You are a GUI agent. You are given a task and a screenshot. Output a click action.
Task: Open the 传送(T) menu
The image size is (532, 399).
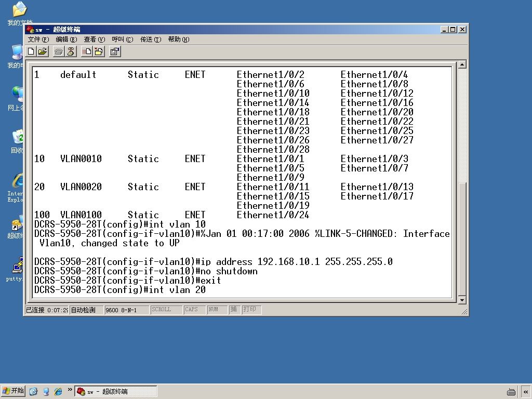pos(151,39)
